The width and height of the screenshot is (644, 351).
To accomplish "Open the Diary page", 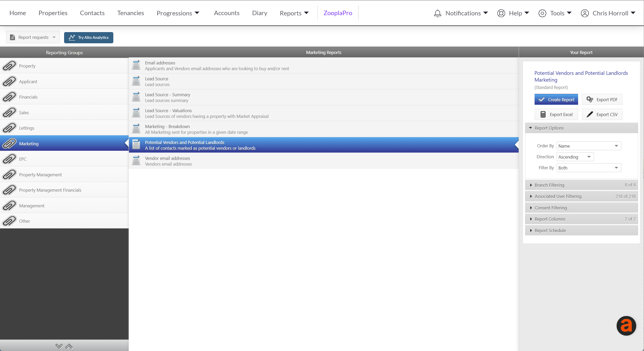I will click(260, 13).
